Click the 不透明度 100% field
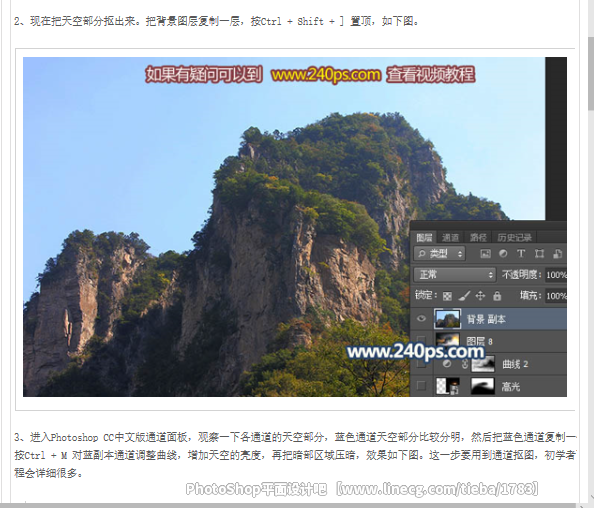The width and height of the screenshot is (594, 508). click(x=556, y=275)
